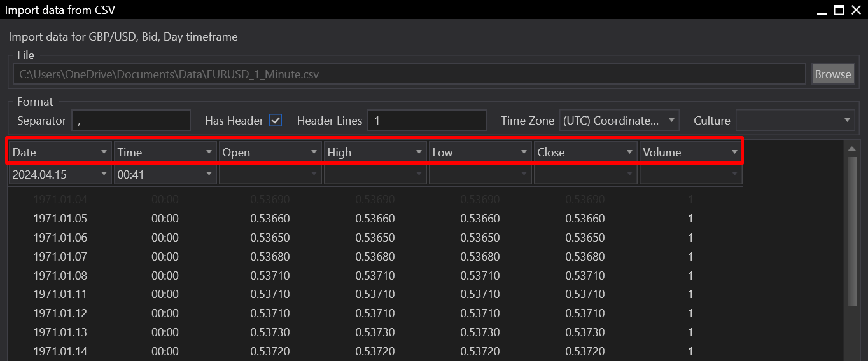Click the CSV file path field
The image size is (868, 361).
(x=409, y=74)
